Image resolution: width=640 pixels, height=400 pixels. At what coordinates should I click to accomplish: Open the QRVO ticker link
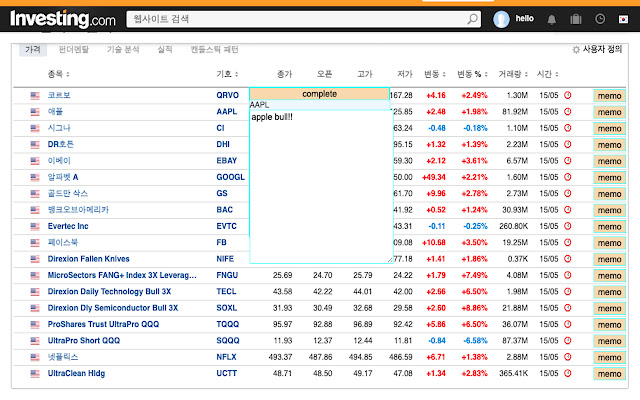pyautogui.click(x=227, y=95)
